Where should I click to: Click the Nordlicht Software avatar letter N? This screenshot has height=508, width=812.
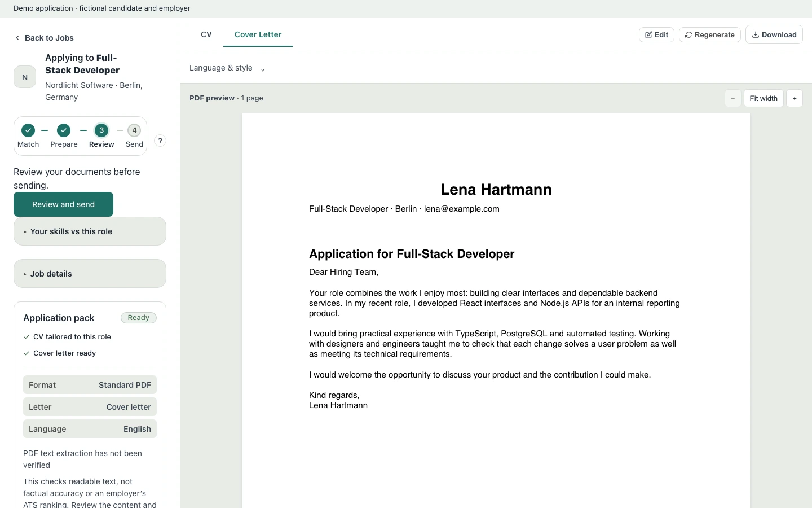25,77
